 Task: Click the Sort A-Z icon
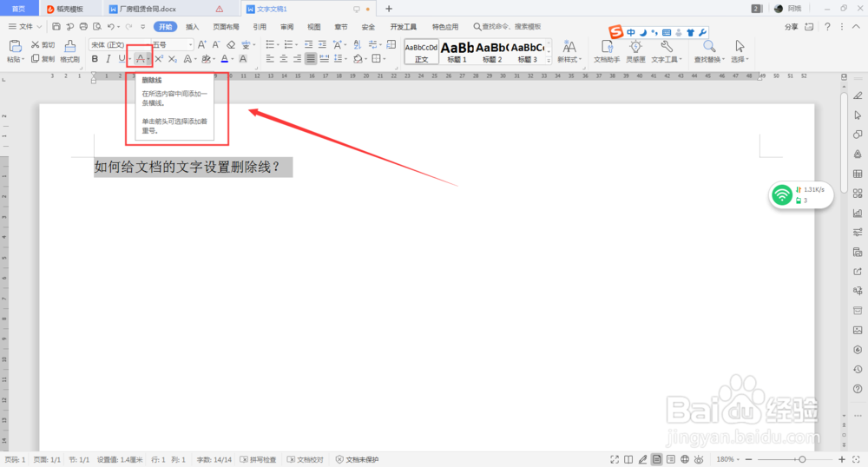[357, 44]
